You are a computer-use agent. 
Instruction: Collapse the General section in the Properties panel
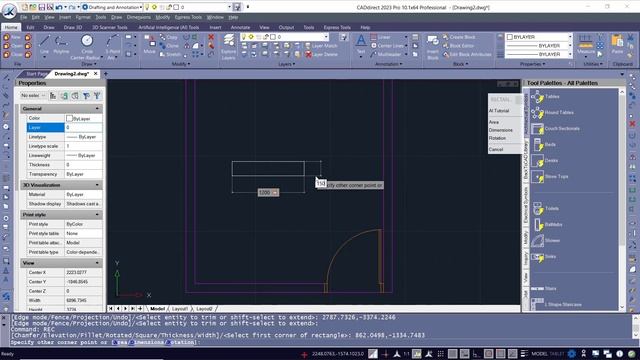click(x=97, y=109)
